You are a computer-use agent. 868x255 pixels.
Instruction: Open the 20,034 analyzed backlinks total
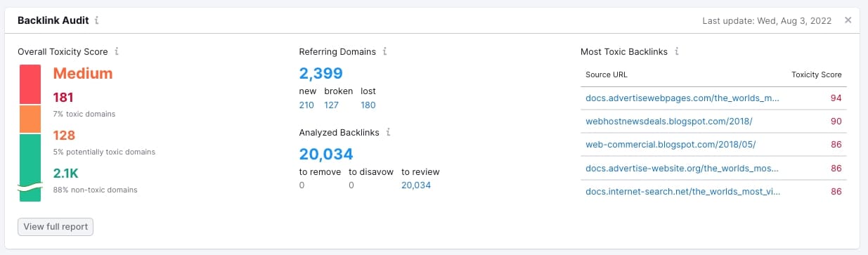click(326, 154)
